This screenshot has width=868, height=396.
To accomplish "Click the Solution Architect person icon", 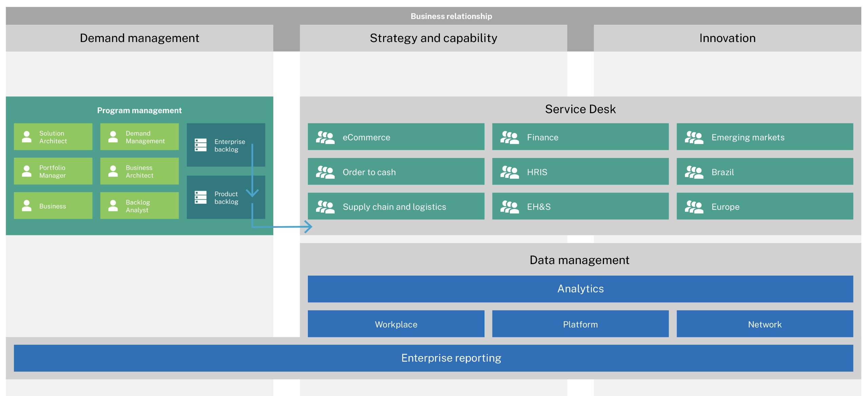I will [26, 137].
